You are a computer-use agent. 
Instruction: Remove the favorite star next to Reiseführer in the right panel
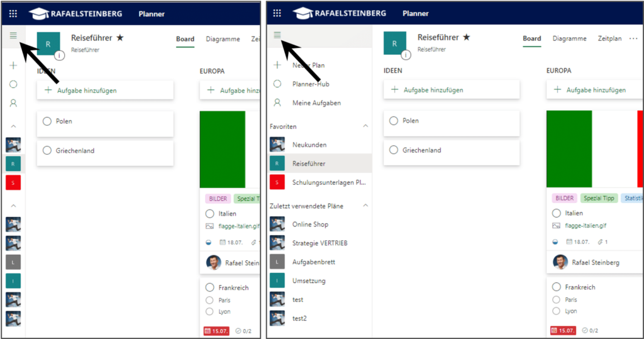467,37
